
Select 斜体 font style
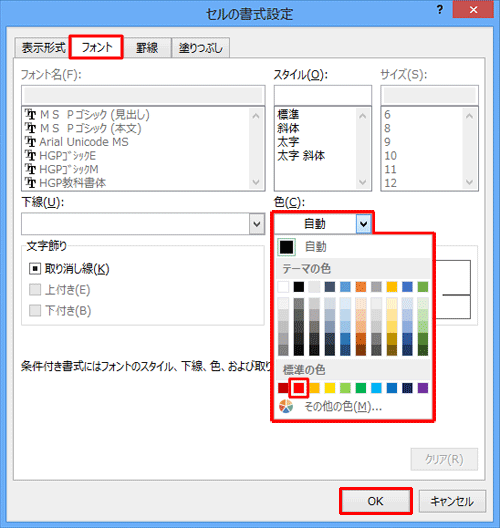(288, 128)
